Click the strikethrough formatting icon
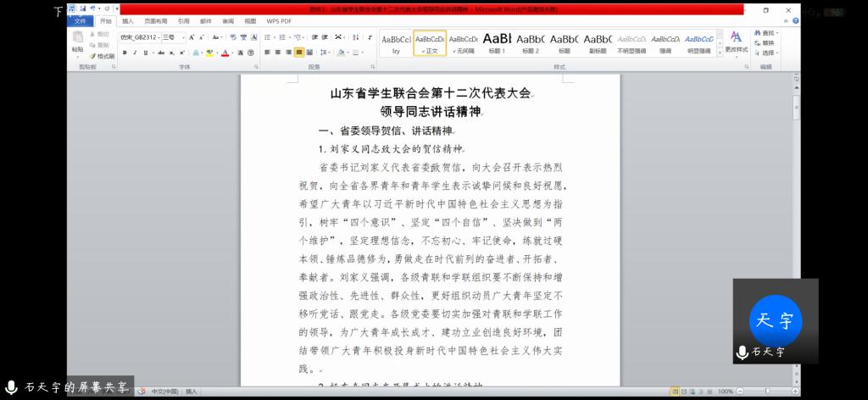 click(x=161, y=53)
